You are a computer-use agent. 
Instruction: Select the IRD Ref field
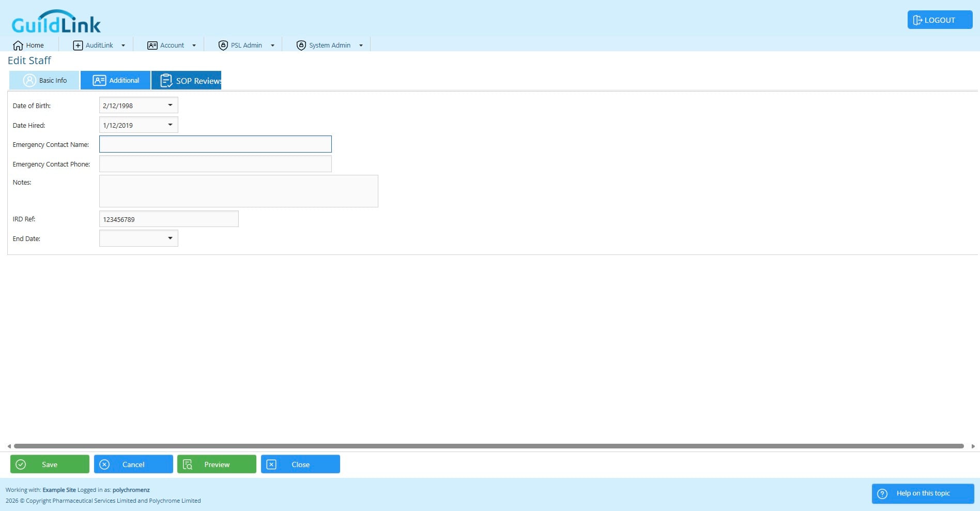[x=169, y=219]
